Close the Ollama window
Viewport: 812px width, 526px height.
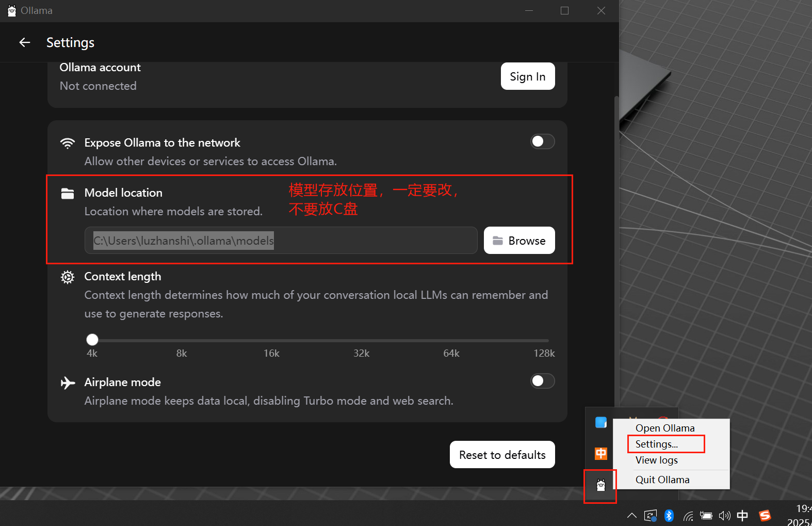(x=601, y=11)
